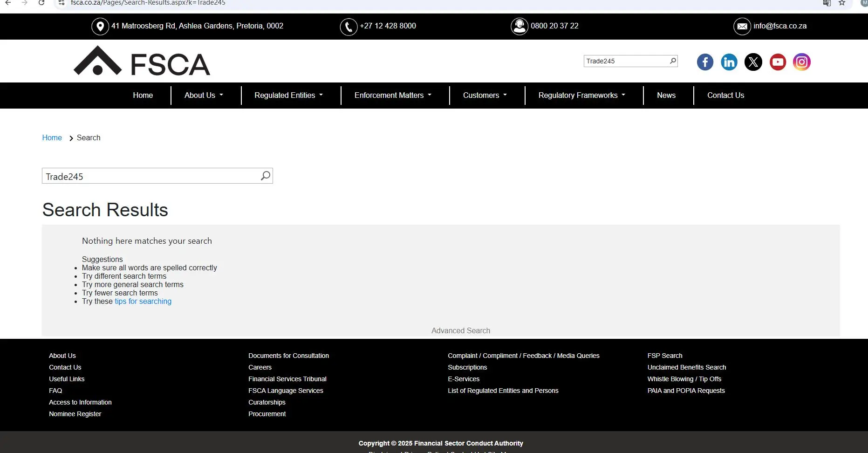
Task: Click the FSCA logo
Action: pyautogui.click(x=142, y=61)
